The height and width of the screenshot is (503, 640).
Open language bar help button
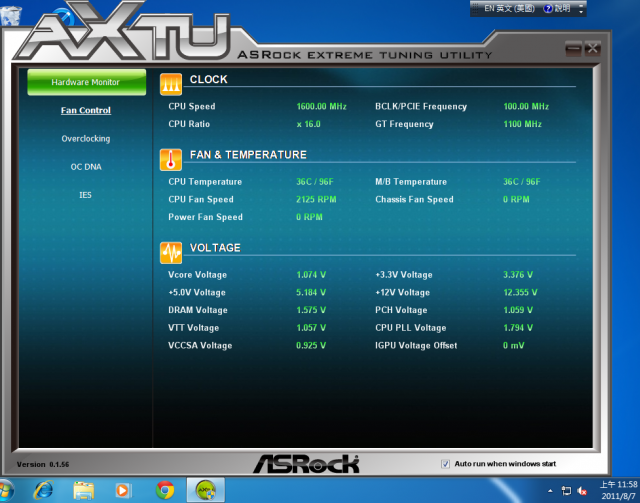[x=557, y=9]
